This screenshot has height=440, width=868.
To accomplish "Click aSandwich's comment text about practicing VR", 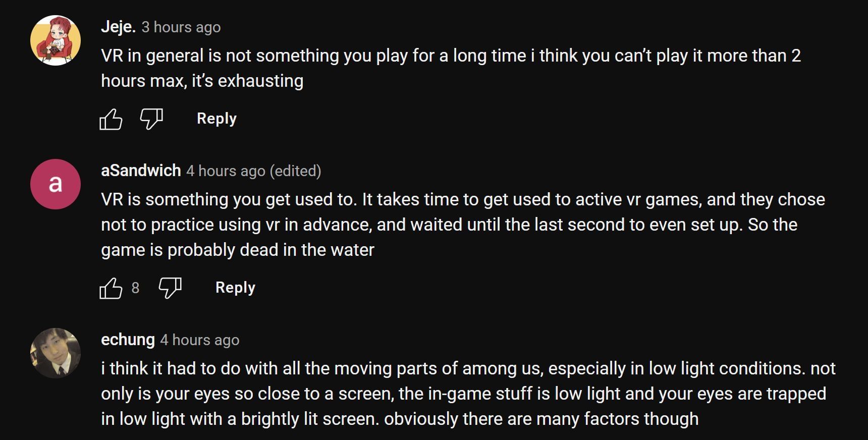I will click(462, 225).
